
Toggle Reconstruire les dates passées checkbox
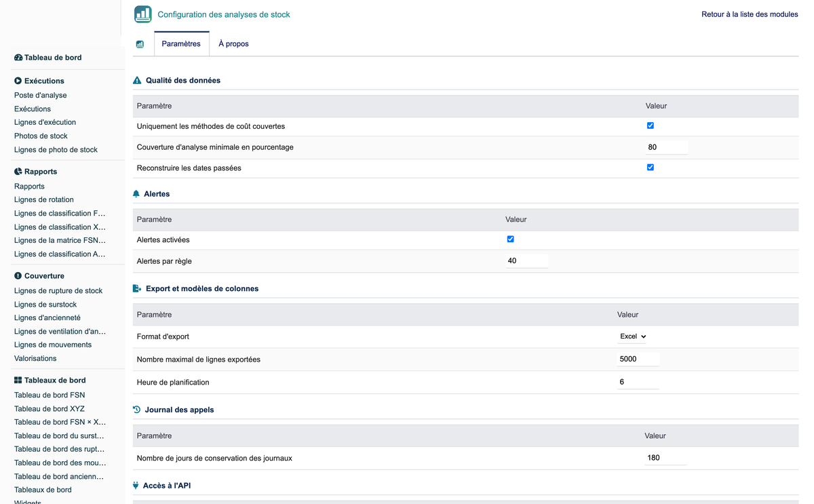(x=651, y=167)
